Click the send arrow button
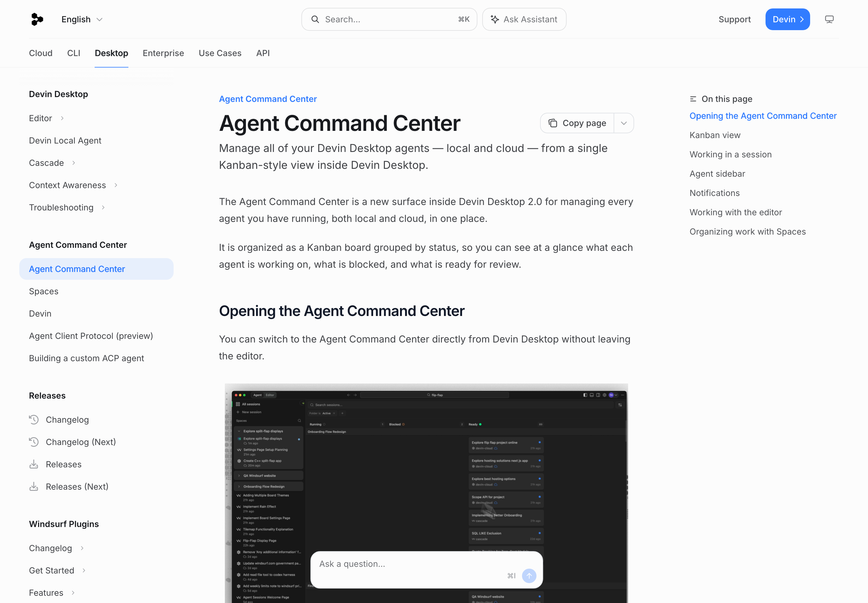 click(529, 576)
